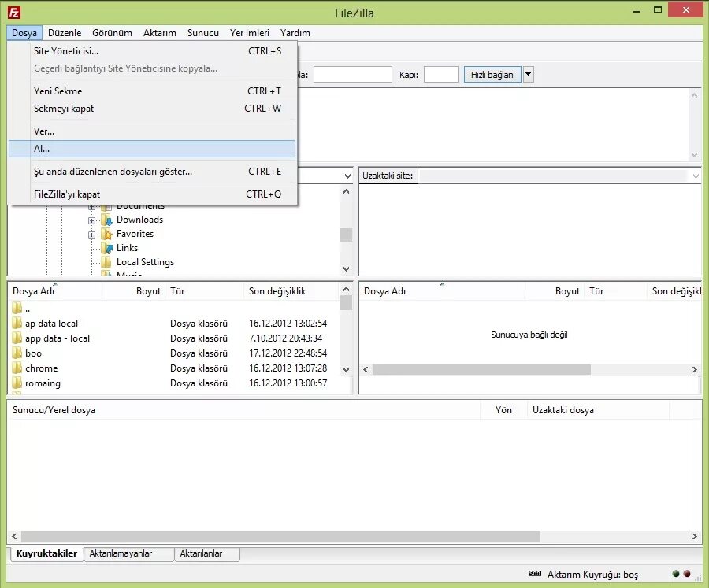Open the Düzenle menu
709x588 pixels.
(65, 33)
